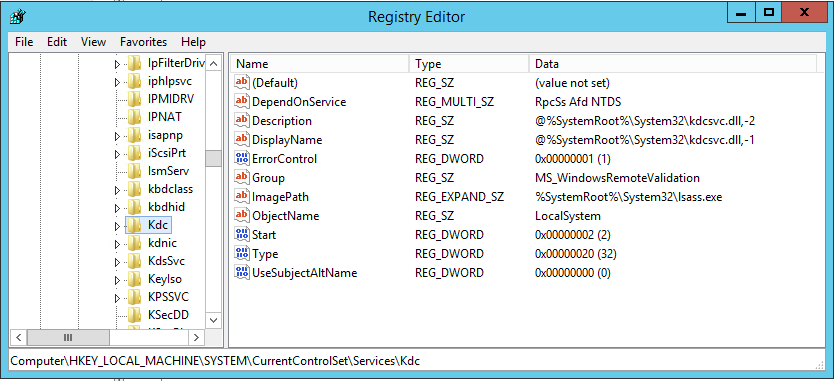This screenshot has height=381, width=835.
Task: Click the KeyIso folder icon
Action: pos(135,279)
